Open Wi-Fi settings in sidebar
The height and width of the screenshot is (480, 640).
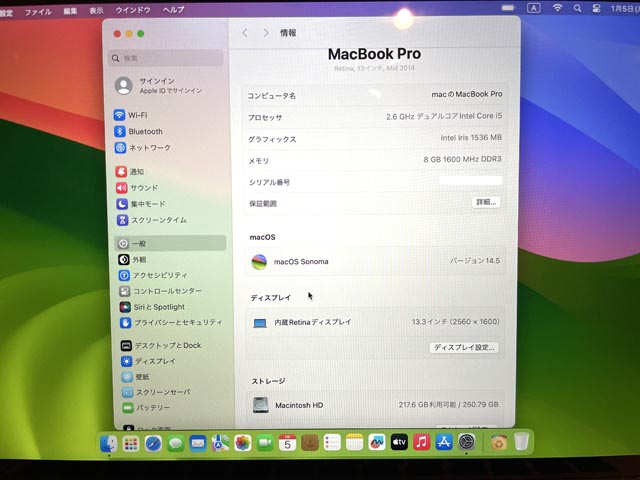pyautogui.click(x=137, y=115)
